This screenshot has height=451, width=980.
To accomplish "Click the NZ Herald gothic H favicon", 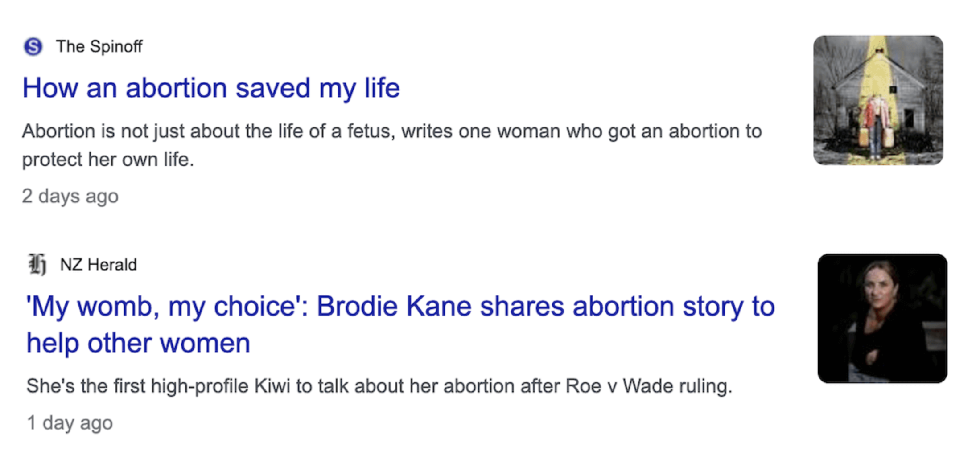I will click(x=37, y=264).
